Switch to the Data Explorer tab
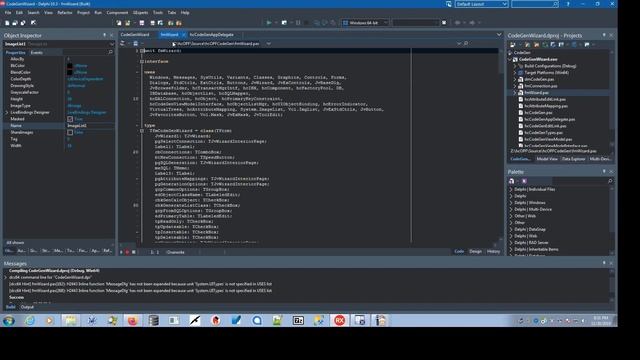The image size is (640, 360). [573, 159]
